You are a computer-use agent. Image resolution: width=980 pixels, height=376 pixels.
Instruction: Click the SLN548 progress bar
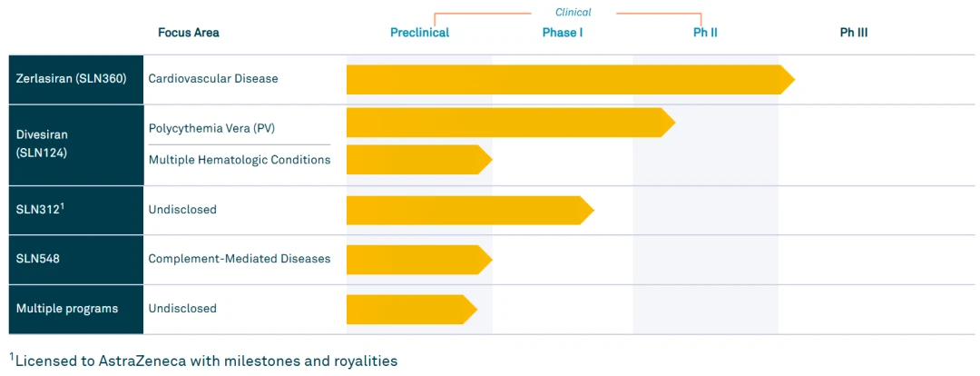419,260
